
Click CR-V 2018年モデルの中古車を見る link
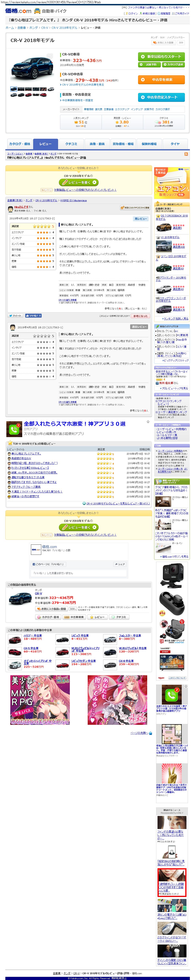point(83,85)
